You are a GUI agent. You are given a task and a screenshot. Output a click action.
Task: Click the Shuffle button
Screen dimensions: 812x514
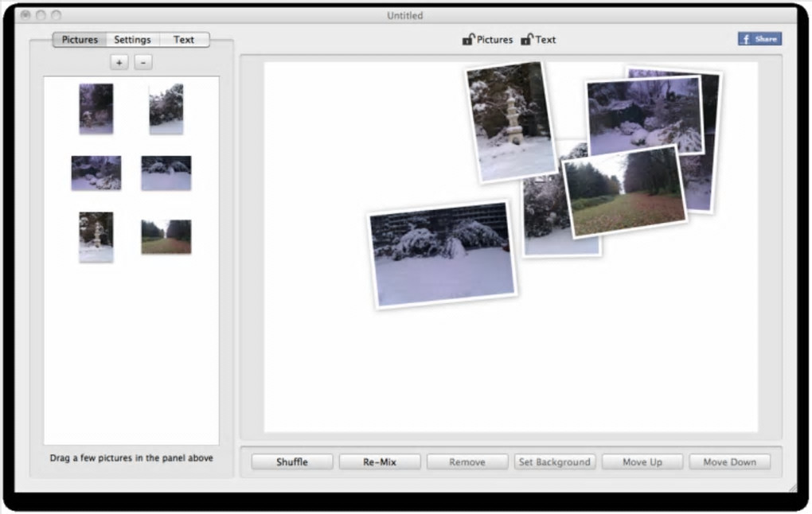[292, 461]
